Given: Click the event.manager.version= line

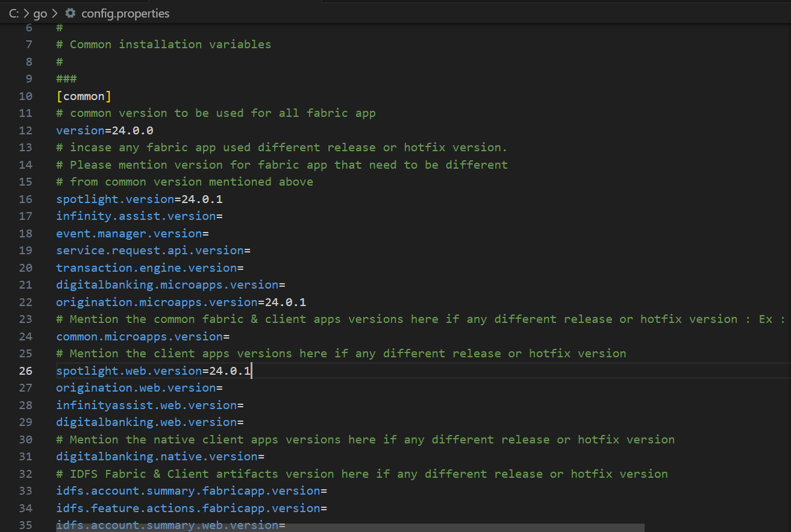Looking at the screenshot, I should (133, 233).
